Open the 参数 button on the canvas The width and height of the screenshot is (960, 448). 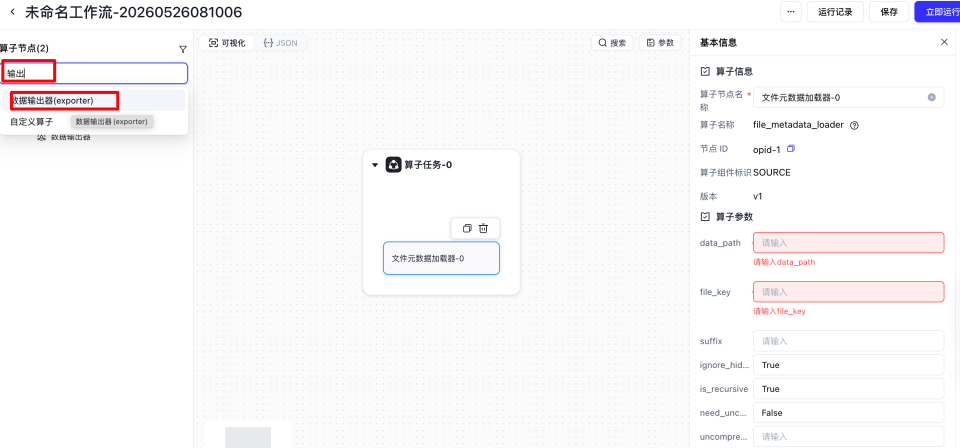click(660, 43)
